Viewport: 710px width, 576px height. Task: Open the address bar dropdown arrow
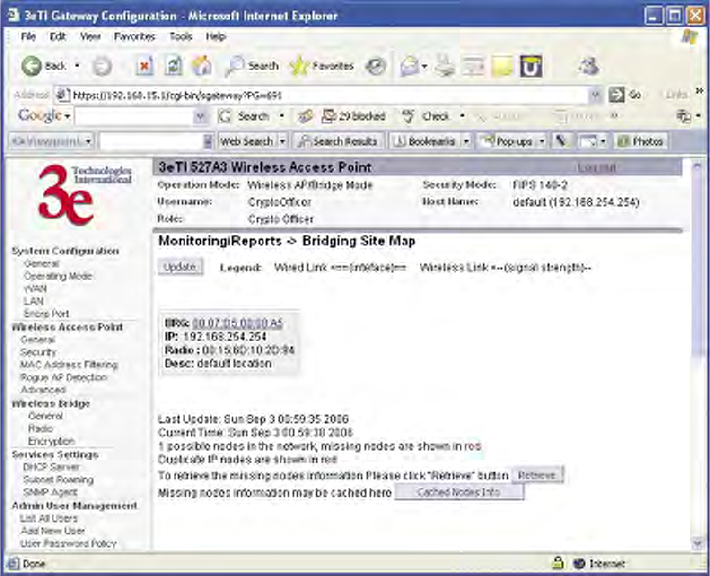(595, 95)
